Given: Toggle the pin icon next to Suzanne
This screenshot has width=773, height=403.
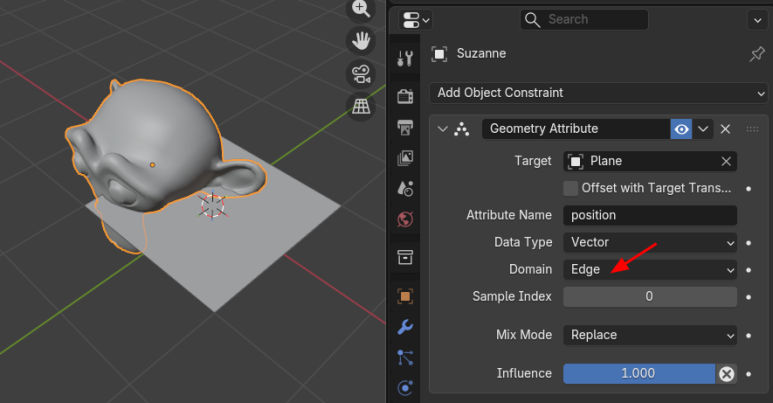Looking at the screenshot, I should (x=757, y=54).
